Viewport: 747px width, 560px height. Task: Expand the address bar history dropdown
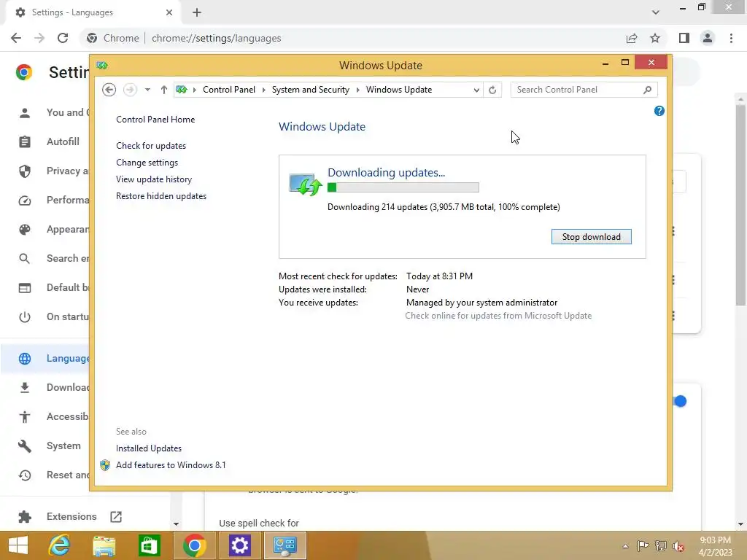pos(476,90)
